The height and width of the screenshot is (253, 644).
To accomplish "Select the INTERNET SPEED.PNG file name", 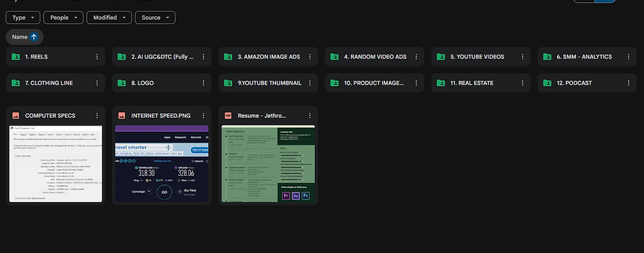I will (x=161, y=116).
